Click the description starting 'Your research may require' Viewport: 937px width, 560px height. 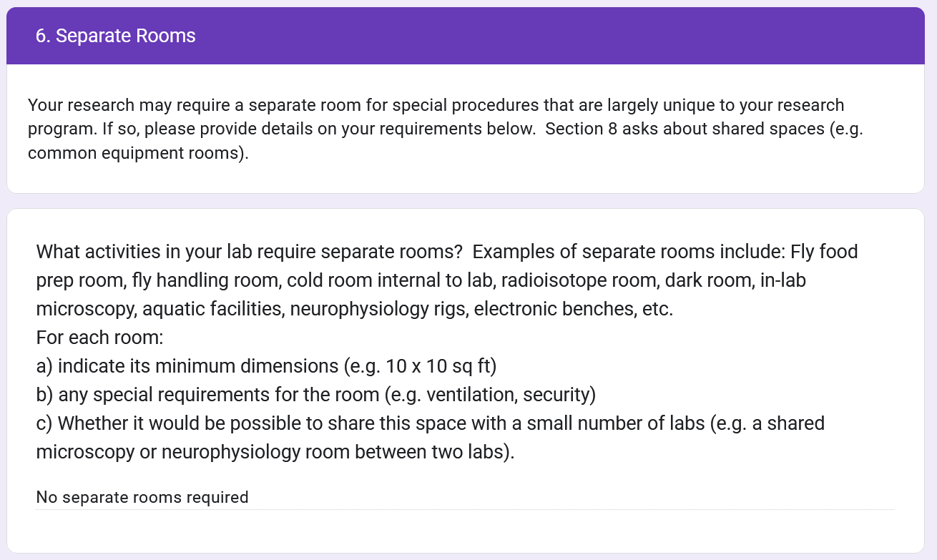(446, 129)
